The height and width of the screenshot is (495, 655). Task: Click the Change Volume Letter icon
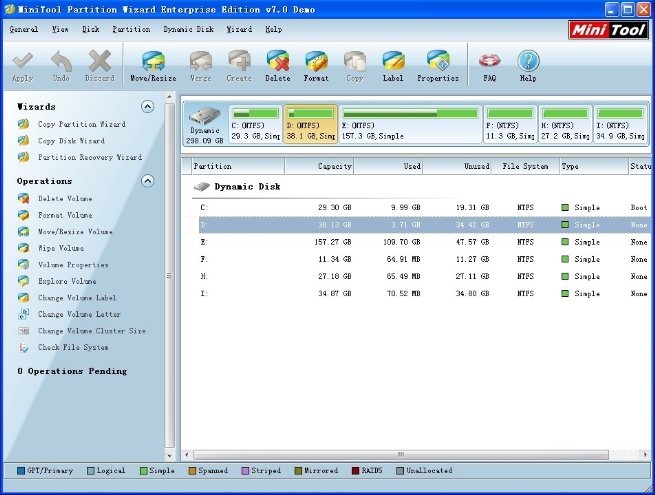click(x=23, y=314)
